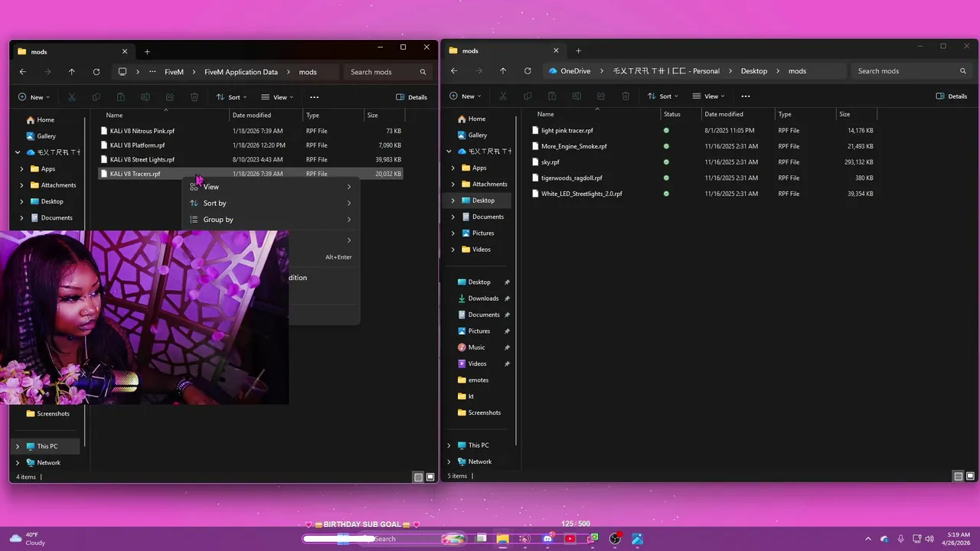Select White_LED_Streetlights_2.0.rpf file

tap(581, 194)
